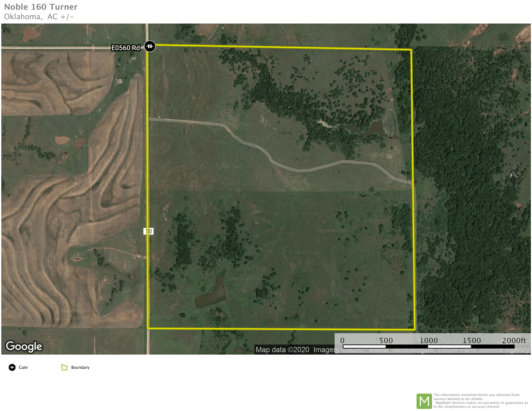Viewport: 532px width, 411px height.
Task: Click the Google logo on the map
Action: coord(24,347)
